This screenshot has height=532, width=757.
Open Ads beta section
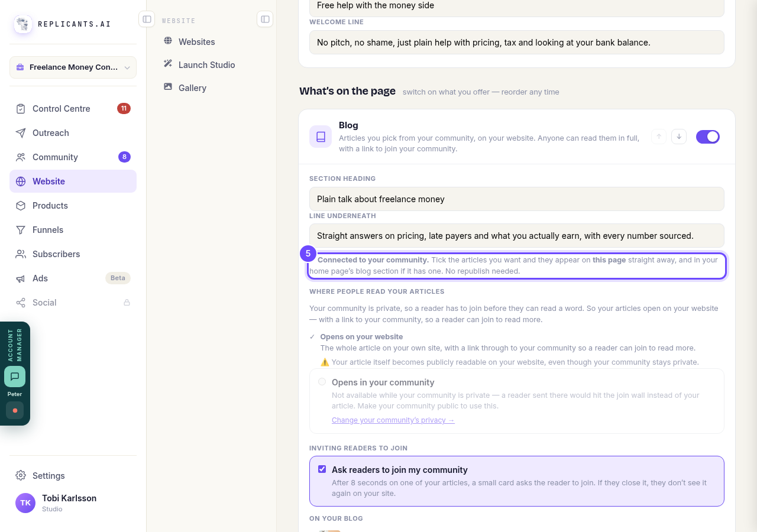[x=73, y=278]
